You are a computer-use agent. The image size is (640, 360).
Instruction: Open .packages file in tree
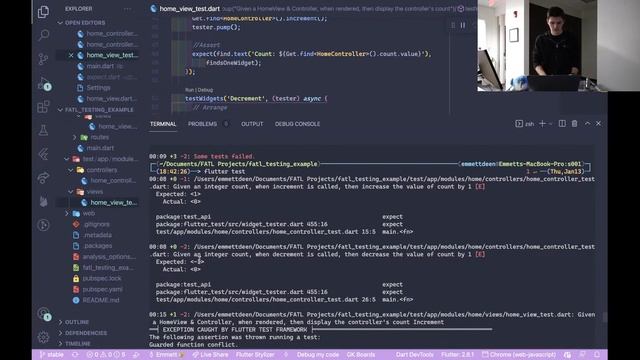click(x=98, y=246)
